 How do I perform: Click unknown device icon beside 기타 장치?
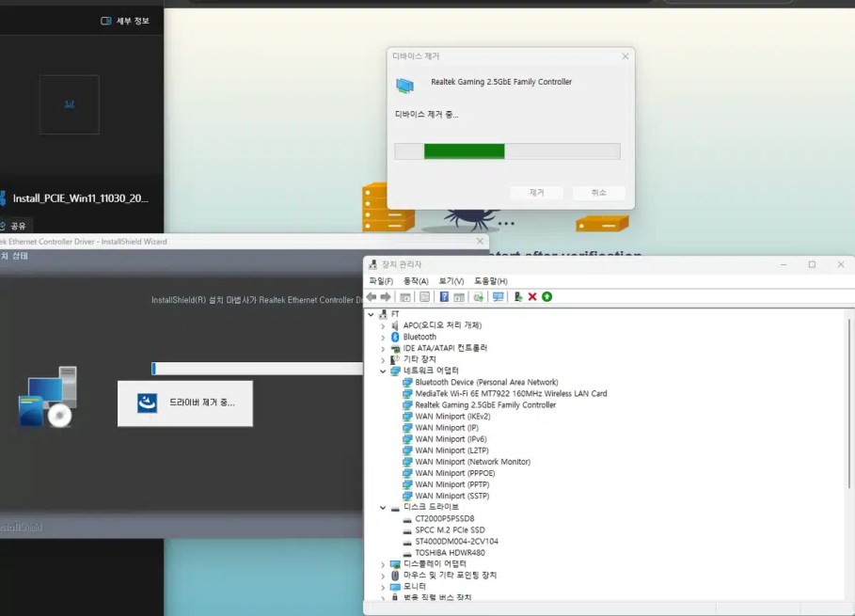click(x=395, y=360)
